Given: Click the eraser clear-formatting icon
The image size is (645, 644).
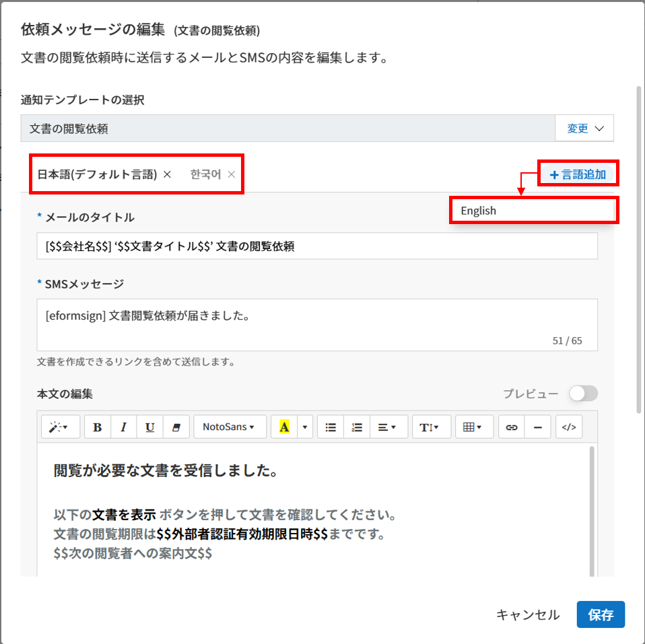Looking at the screenshot, I should pos(177,427).
